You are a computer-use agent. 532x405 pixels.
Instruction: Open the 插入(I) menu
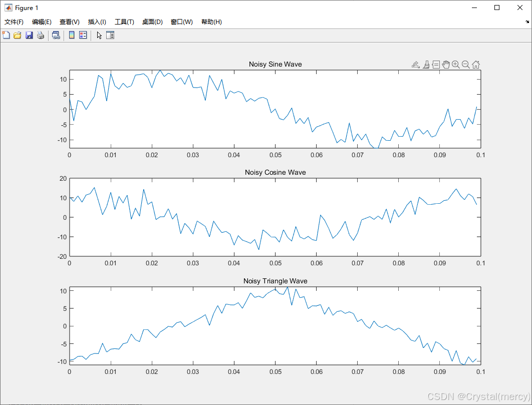point(97,22)
